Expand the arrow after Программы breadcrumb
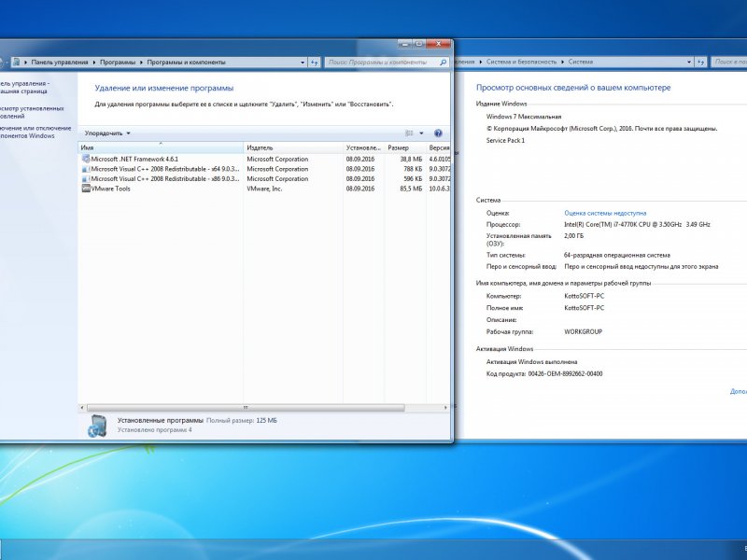This screenshot has height=560, width=747. click(142, 63)
